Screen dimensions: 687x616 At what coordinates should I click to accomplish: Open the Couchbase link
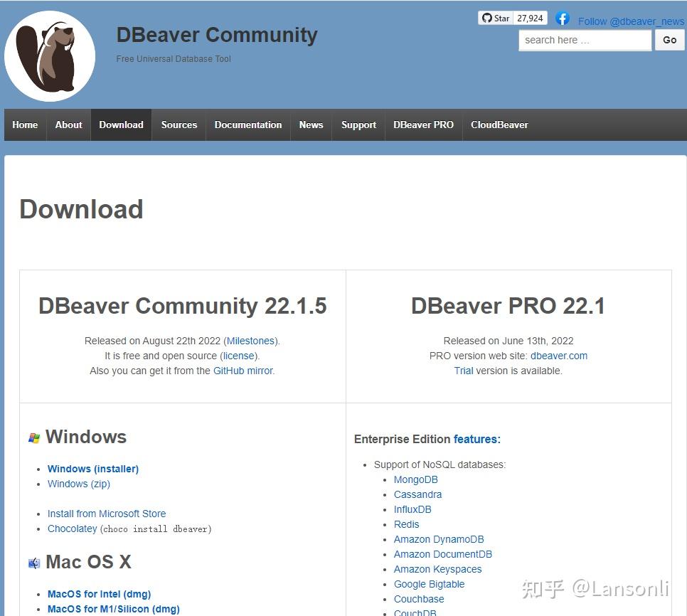[418, 599]
